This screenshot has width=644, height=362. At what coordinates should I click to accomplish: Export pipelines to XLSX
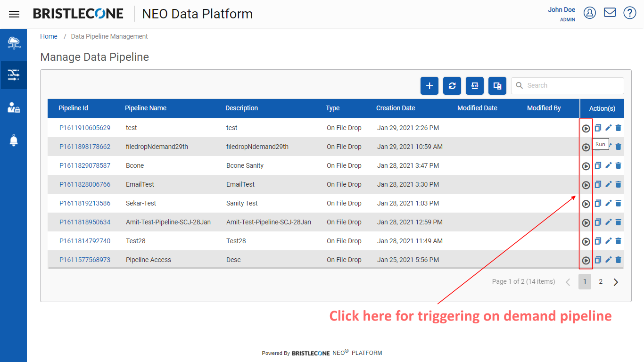click(475, 86)
